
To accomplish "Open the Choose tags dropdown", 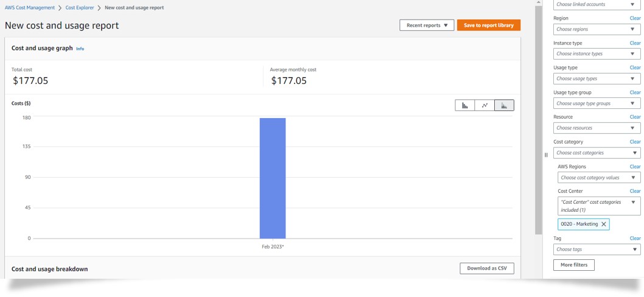I will click(x=597, y=250).
